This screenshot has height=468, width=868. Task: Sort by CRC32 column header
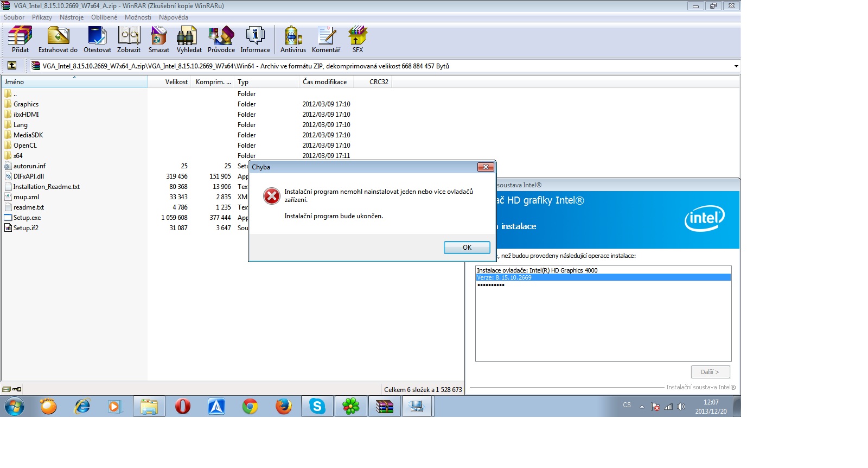pos(372,82)
